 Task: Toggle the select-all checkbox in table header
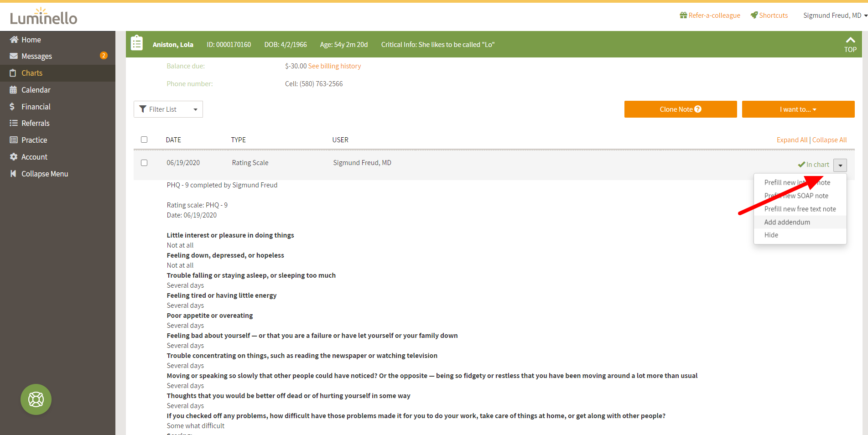[x=144, y=140]
